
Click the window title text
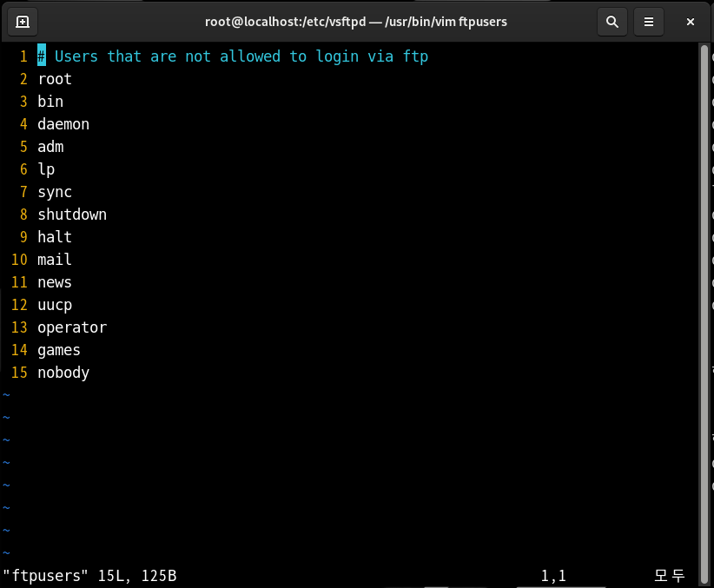(355, 22)
